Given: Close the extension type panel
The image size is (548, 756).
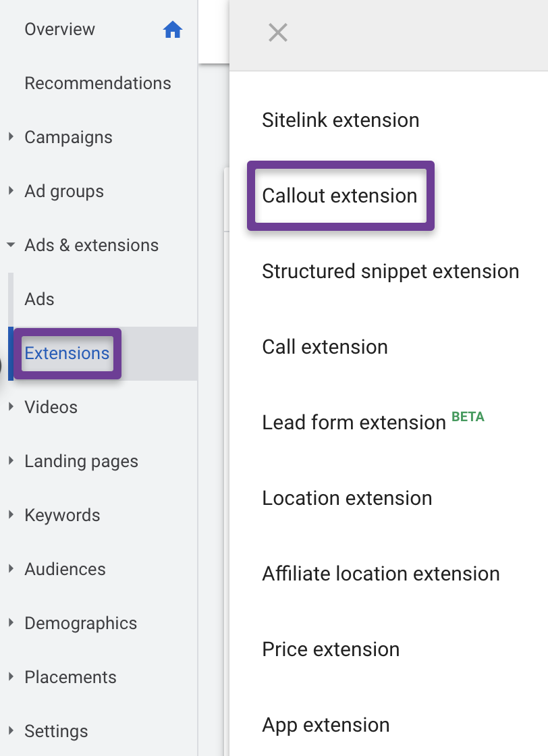Looking at the screenshot, I should click(x=278, y=33).
